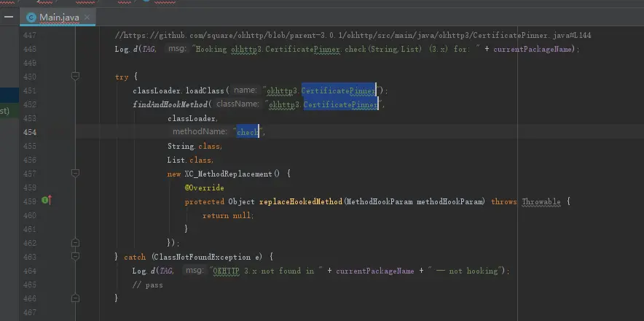
Task: Click line number 460 in the gutter
Action: coord(30,215)
